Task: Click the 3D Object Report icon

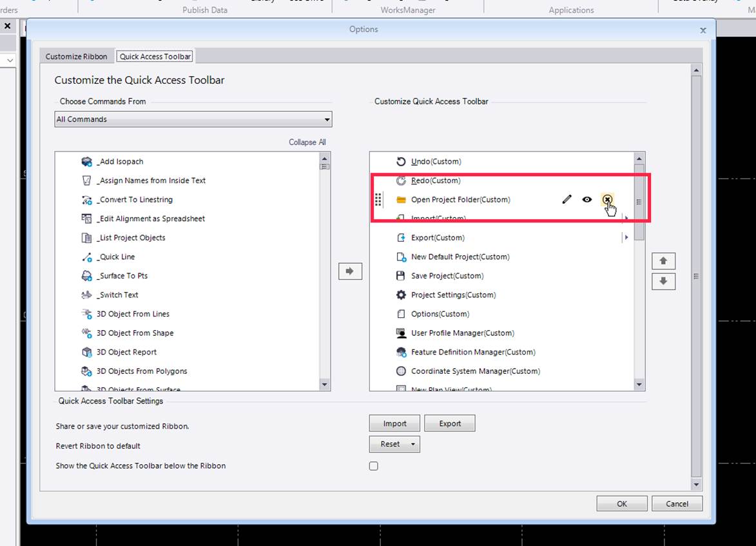Action: click(87, 352)
